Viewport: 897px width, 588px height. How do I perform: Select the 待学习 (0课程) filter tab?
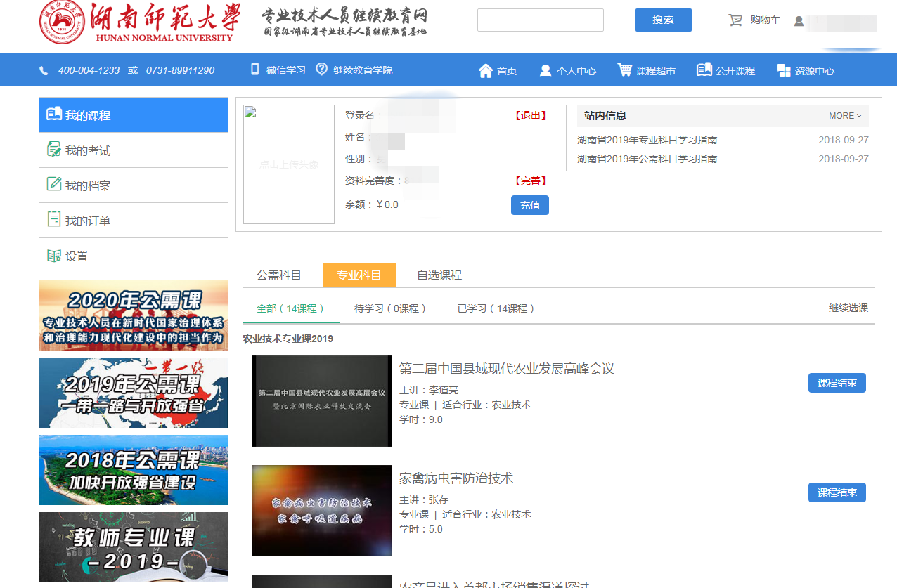390,308
